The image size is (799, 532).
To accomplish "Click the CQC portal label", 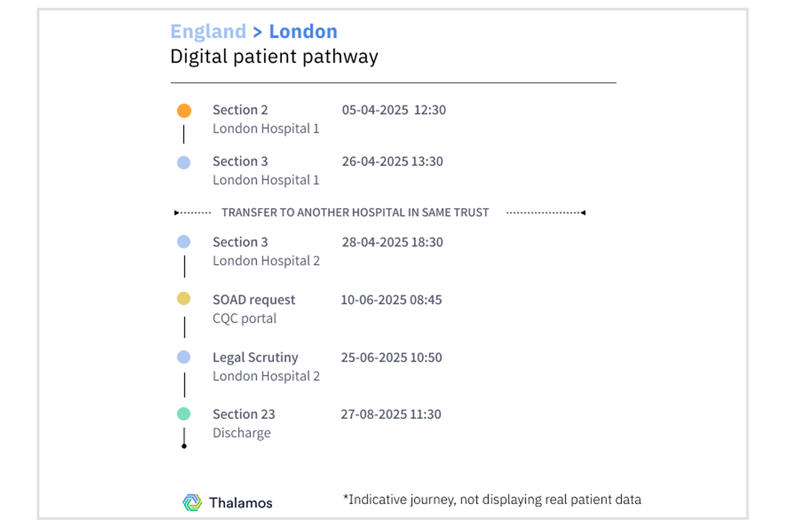I will 244,318.
